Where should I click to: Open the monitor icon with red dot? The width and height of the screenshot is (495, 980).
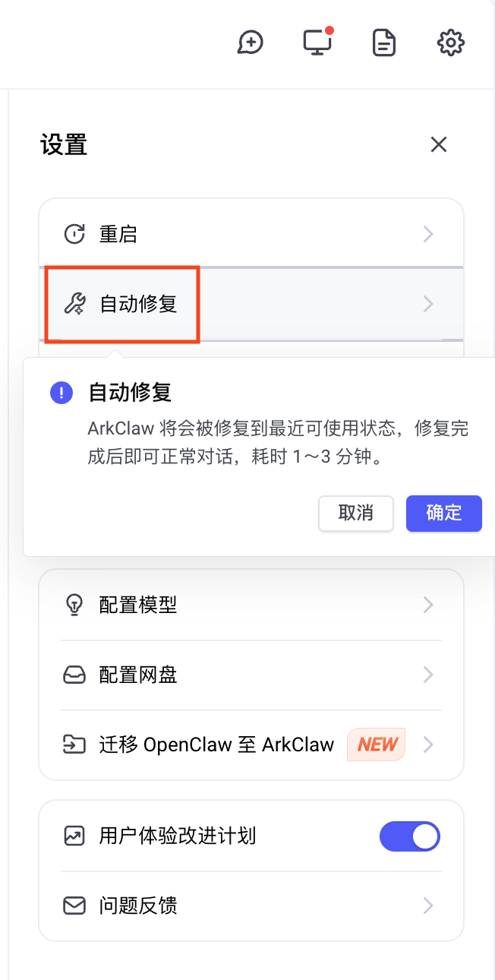pos(317,43)
